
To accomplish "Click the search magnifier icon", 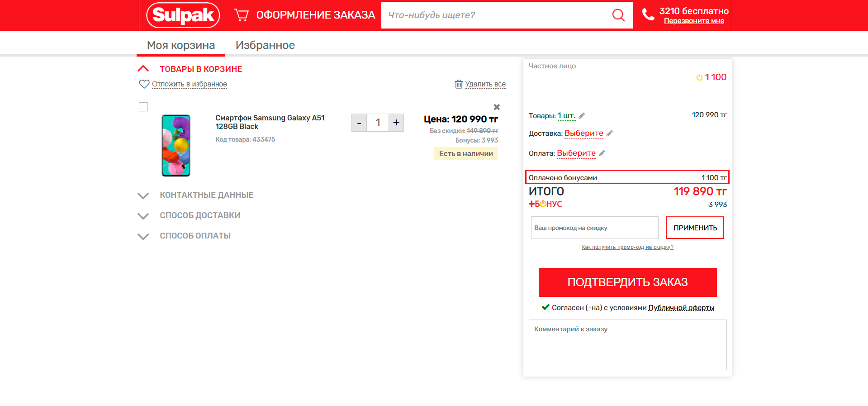I will pyautogui.click(x=618, y=15).
